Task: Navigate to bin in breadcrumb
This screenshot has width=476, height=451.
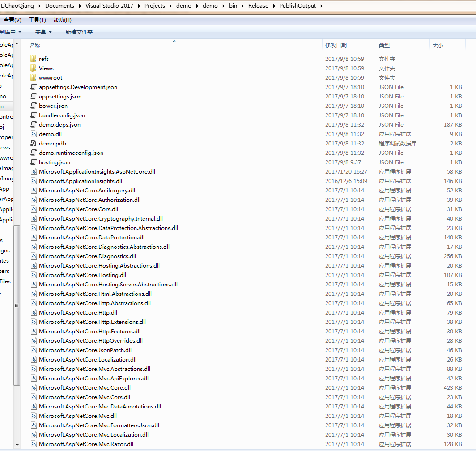Action: [233, 6]
